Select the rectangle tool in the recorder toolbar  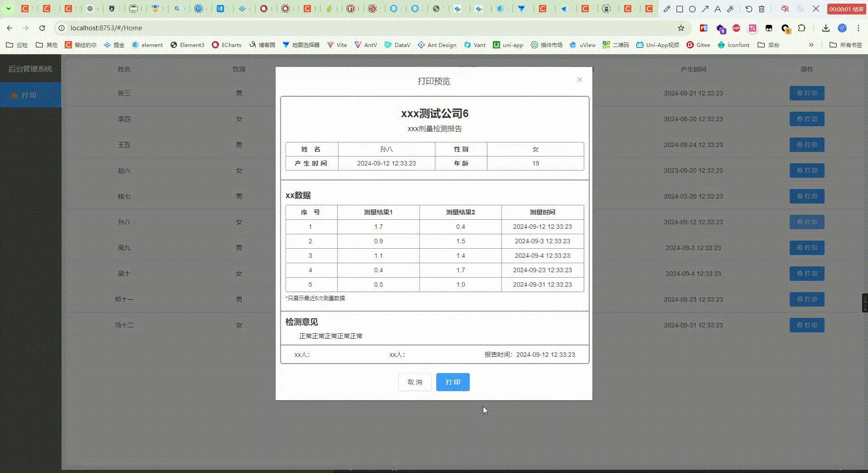(x=680, y=9)
